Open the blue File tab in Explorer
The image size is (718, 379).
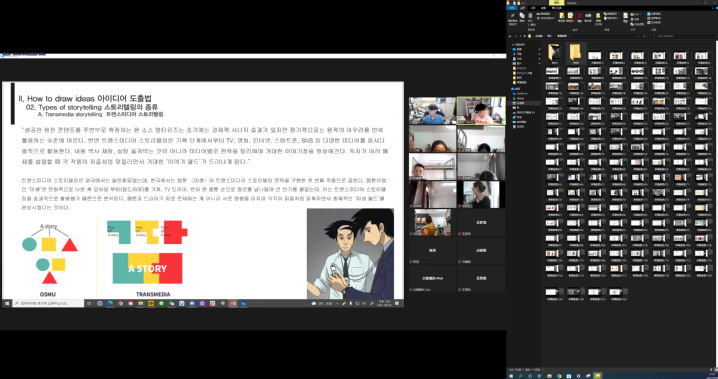(x=512, y=8)
